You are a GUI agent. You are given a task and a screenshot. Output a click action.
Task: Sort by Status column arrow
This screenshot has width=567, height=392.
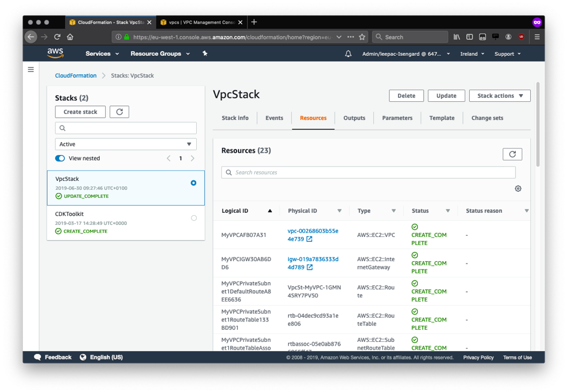tap(447, 210)
